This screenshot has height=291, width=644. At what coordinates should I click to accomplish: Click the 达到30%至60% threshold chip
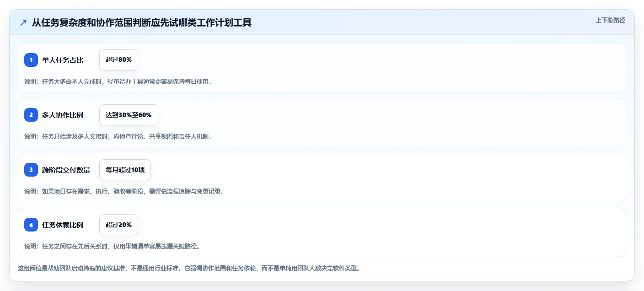(x=129, y=115)
